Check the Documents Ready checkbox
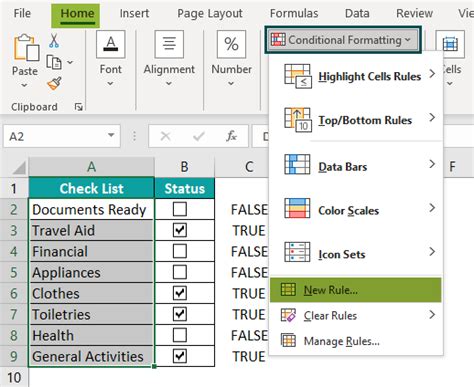The height and width of the screenshot is (387, 474). 180,209
